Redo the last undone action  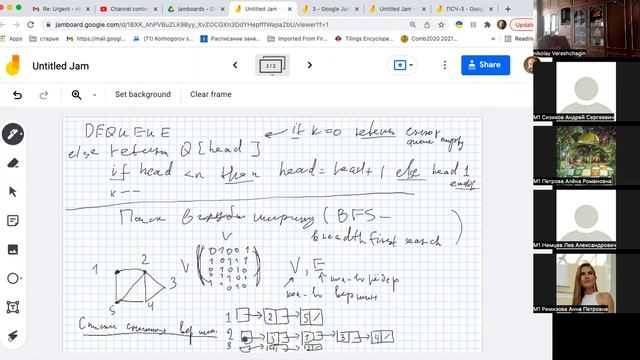coord(44,95)
